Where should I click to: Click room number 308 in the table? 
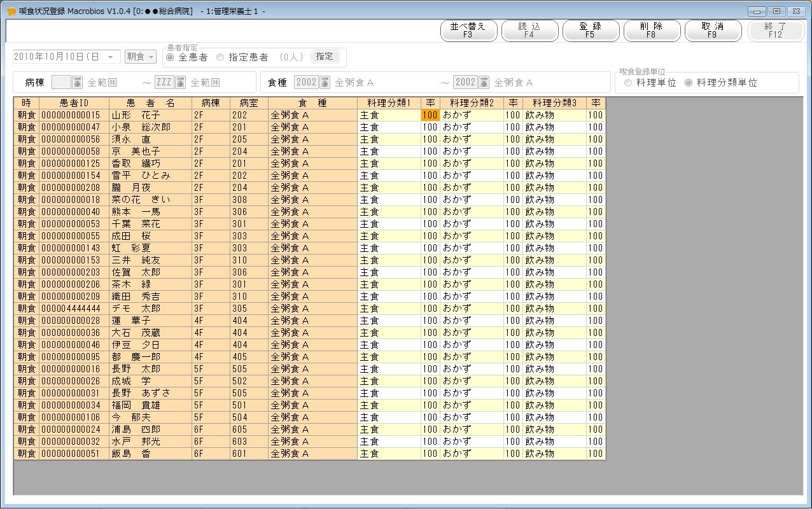pos(249,200)
